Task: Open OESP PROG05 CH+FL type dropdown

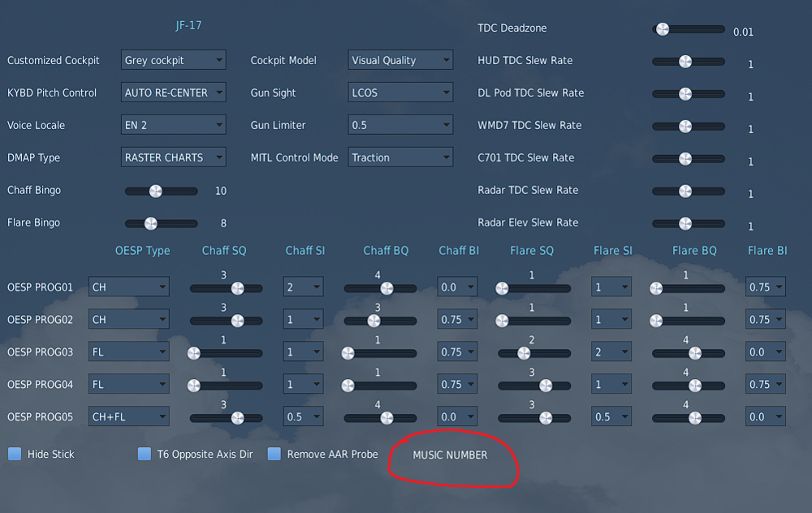Action: click(x=129, y=416)
